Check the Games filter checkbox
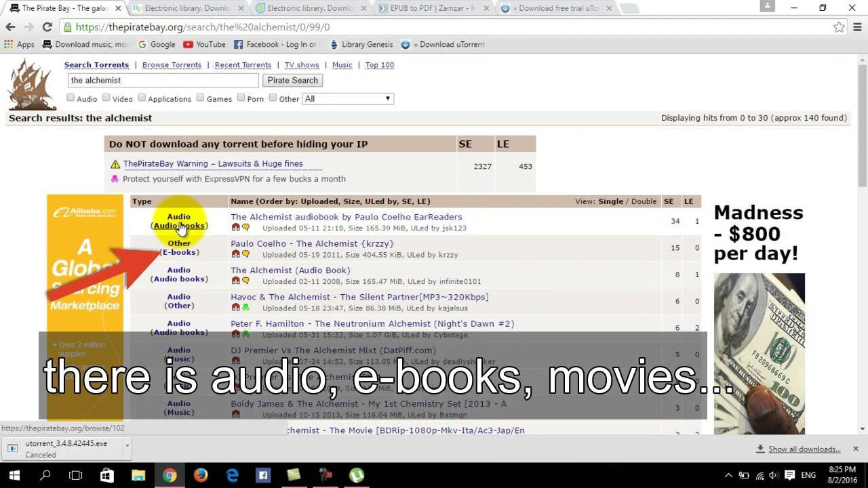 point(200,98)
